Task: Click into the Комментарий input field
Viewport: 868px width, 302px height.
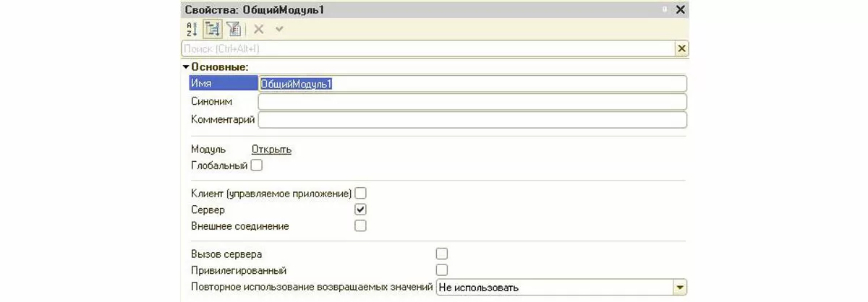Action: (472, 119)
